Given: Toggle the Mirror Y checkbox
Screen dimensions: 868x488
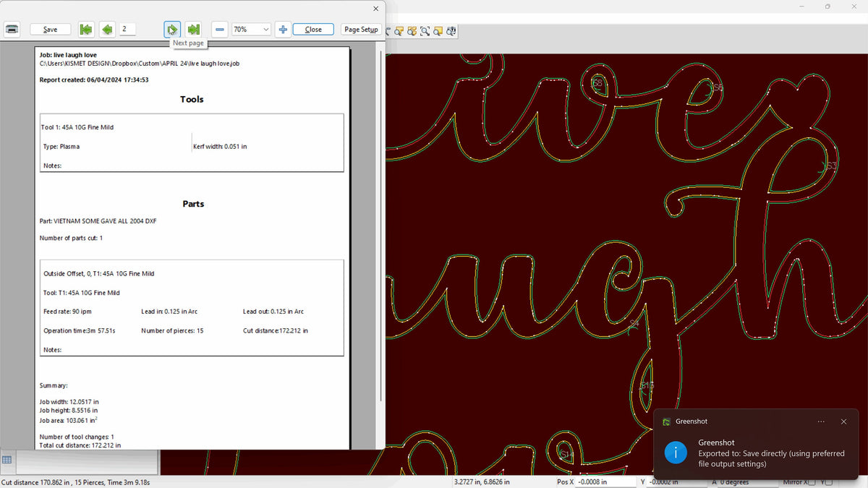Looking at the screenshot, I should (829, 482).
